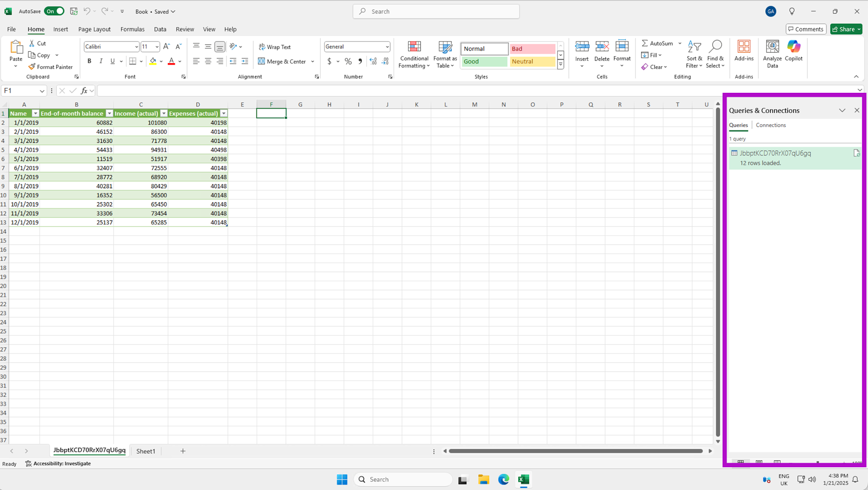The height and width of the screenshot is (490, 868).
Task: Open the filter on Expenses (actual) header
Action: coord(224,113)
